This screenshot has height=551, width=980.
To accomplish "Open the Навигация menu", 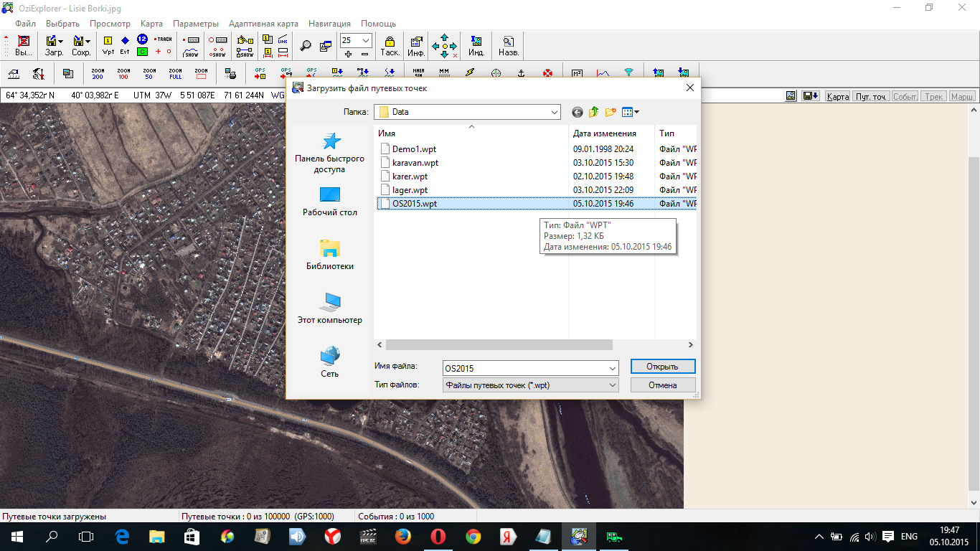I will 329,24.
